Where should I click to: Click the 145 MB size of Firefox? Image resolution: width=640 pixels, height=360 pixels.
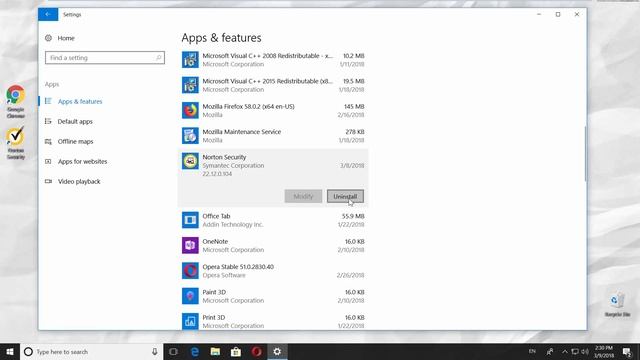354,107
